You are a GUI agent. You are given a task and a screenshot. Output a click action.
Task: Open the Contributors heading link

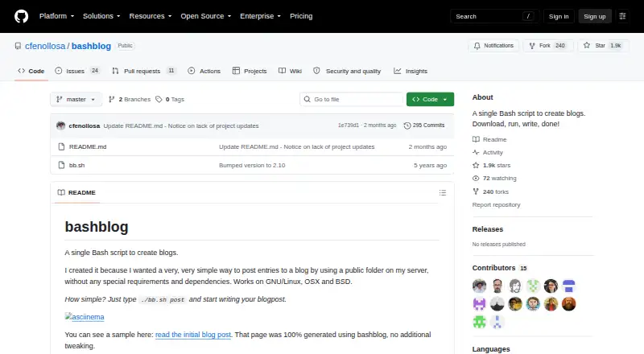coord(500,268)
